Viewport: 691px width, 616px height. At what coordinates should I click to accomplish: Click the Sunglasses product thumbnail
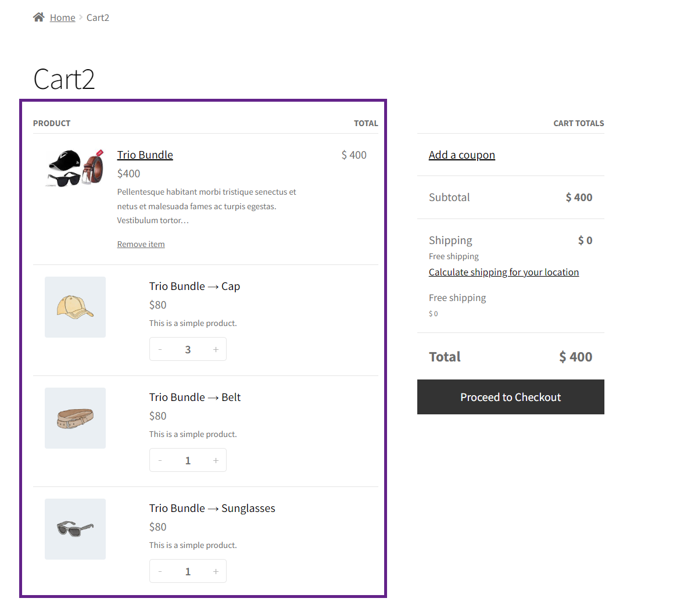click(x=76, y=529)
